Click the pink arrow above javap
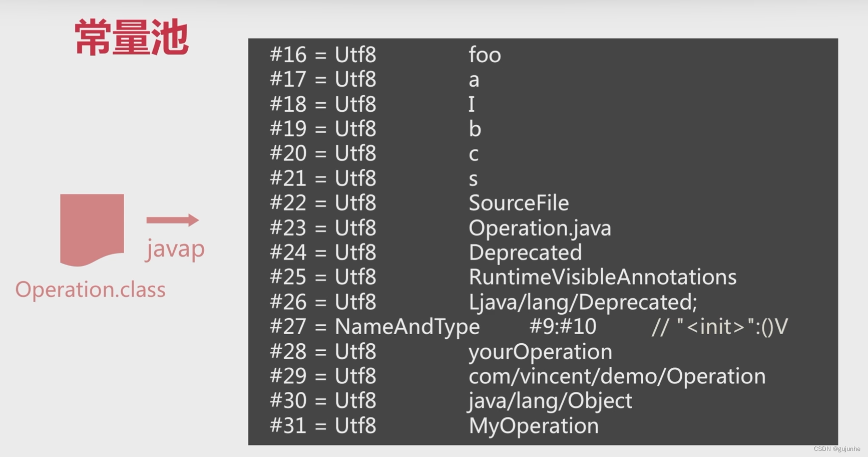 pos(172,219)
